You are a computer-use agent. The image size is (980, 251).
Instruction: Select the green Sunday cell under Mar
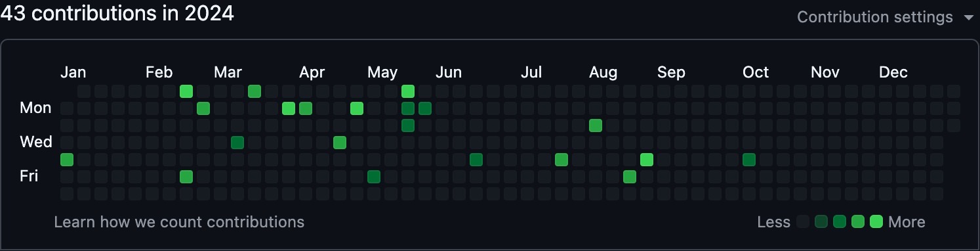click(x=255, y=91)
